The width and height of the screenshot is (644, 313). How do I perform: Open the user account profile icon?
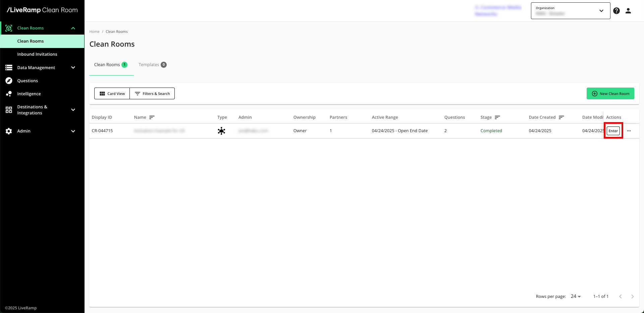pos(628,11)
